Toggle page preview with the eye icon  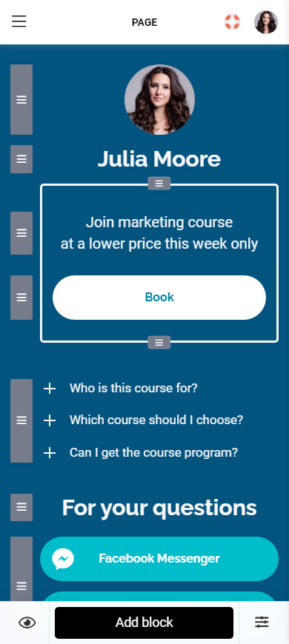click(x=27, y=623)
